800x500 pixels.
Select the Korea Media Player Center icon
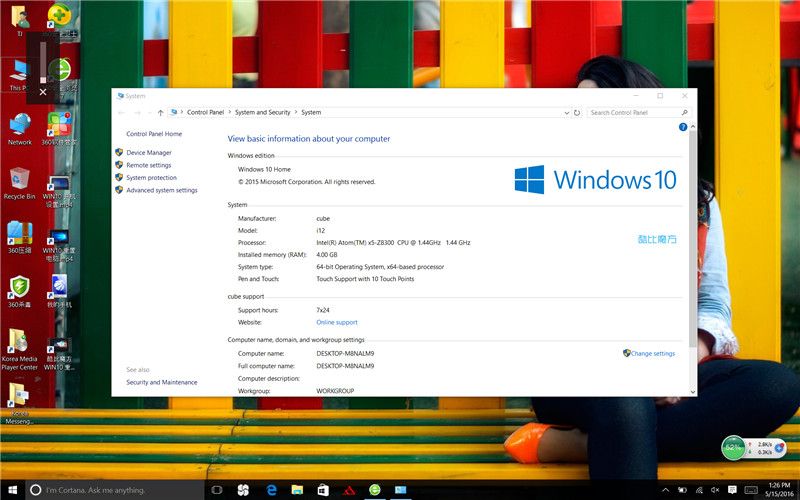tap(19, 349)
